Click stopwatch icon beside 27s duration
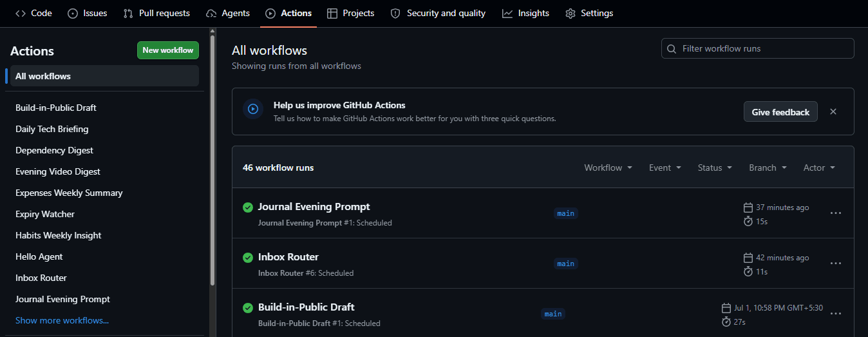This screenshot has height=337, width=868. point(726,322)
